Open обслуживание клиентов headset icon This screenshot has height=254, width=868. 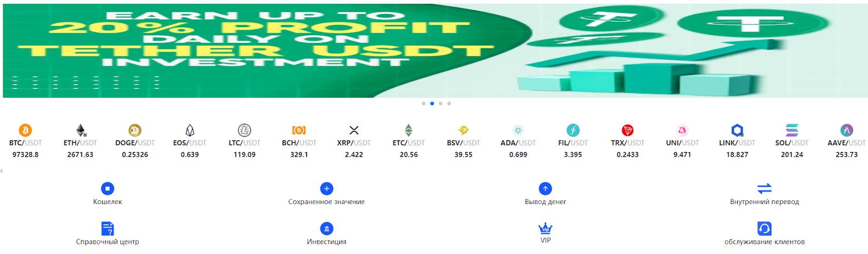tap(764, 228)
